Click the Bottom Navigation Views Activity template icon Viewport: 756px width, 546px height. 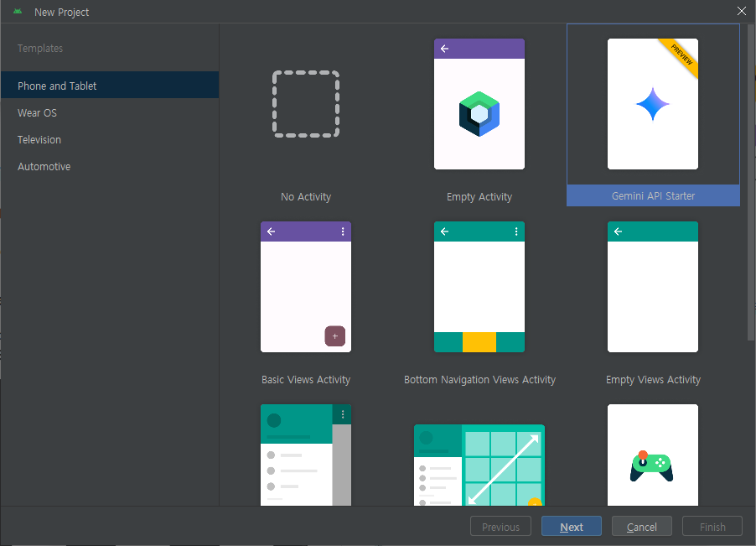[479, 287]
